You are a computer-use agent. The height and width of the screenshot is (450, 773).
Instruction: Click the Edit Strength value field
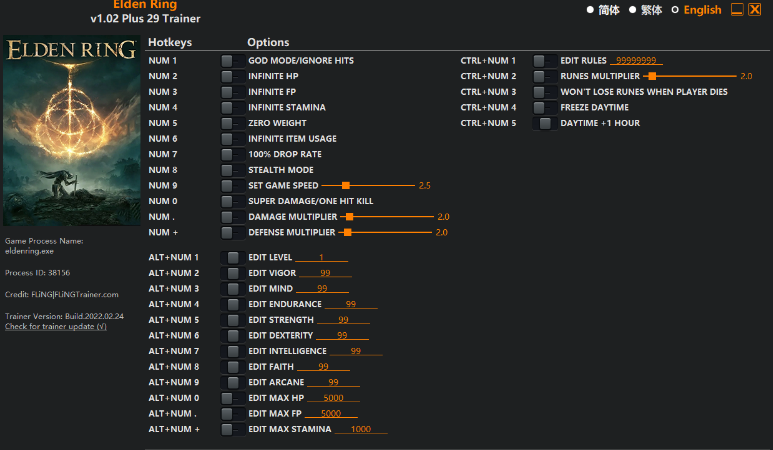(344, 320)
